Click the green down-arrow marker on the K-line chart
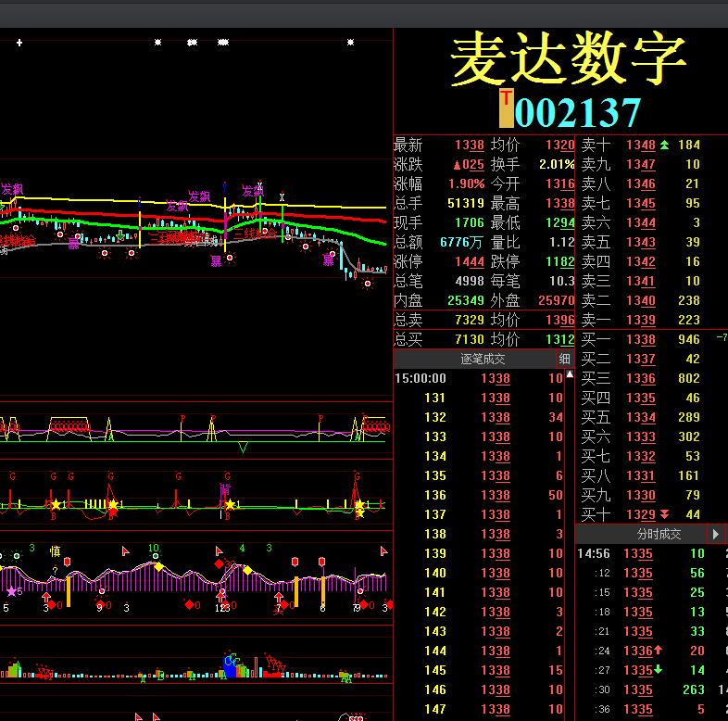The height and width of the screenshot is (721, 728). point(120,235)
